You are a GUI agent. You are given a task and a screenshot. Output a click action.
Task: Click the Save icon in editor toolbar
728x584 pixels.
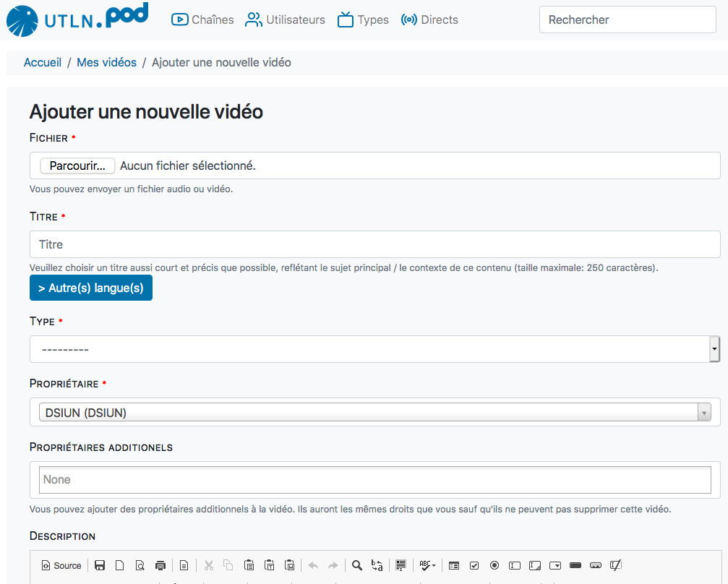click(100, 565)
